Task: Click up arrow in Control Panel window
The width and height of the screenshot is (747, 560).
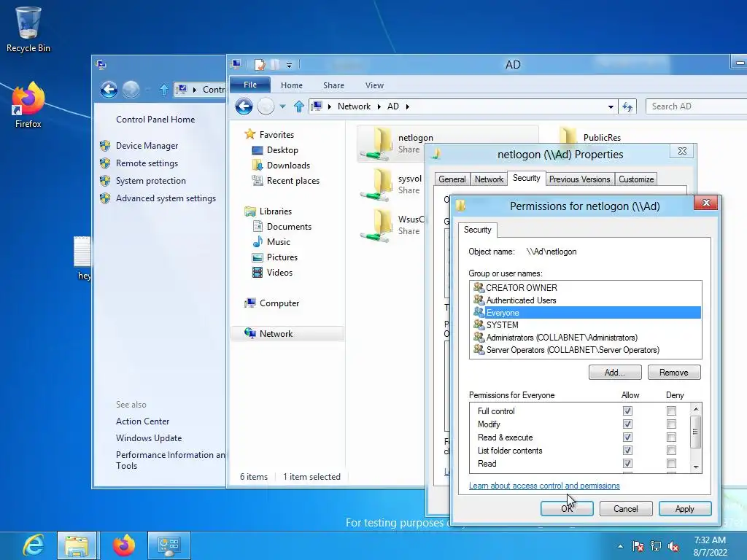Action: point(164,90)
